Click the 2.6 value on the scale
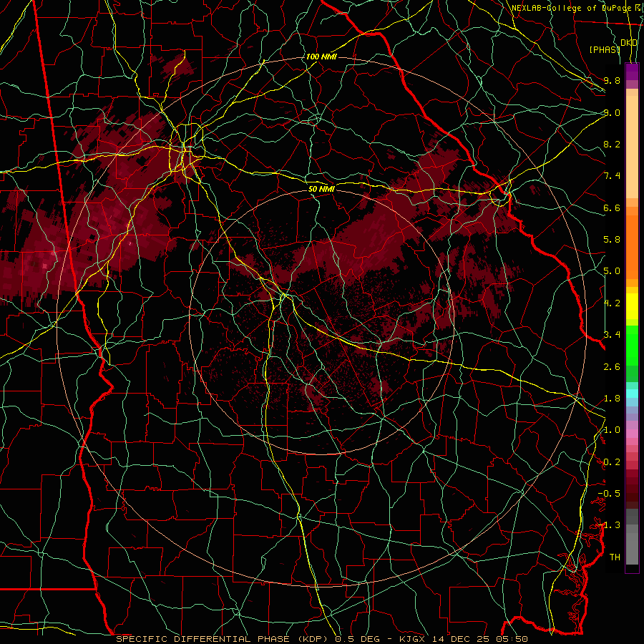The image size is (644, 644). click(x=612, y=367)
